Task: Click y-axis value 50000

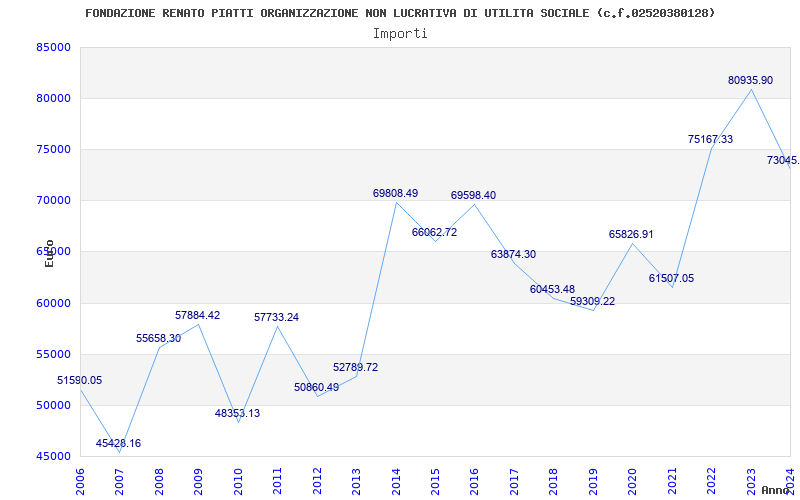Action: tap(53, 405)
